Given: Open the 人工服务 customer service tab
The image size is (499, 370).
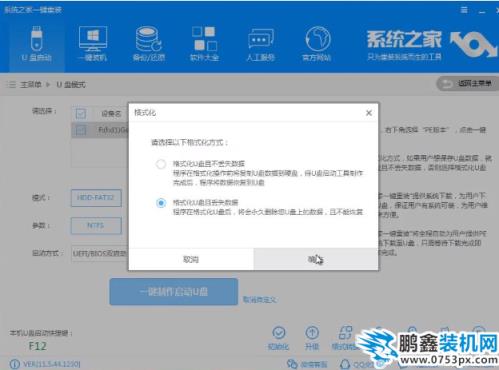Looking at the screenshot, I should coord(260,44).
